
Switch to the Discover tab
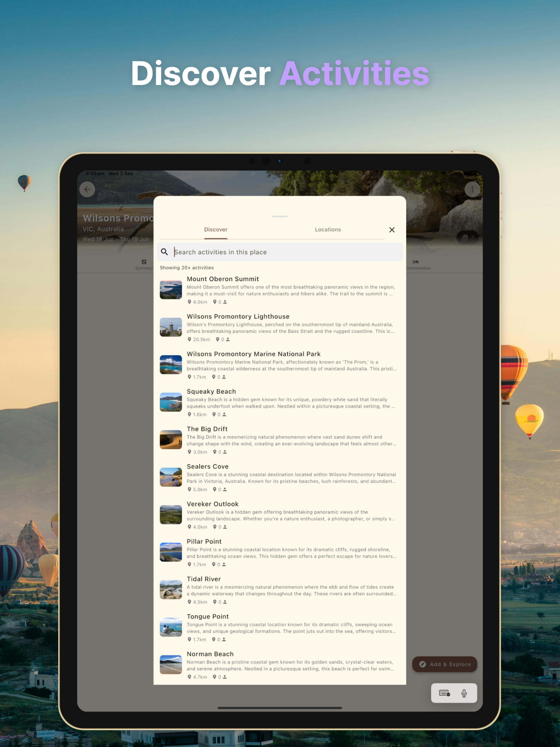[216, 230]
